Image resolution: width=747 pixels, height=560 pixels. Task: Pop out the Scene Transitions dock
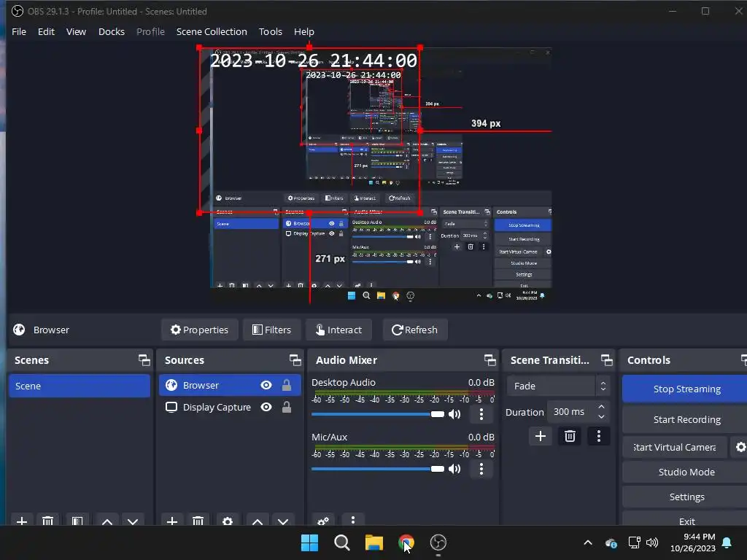point(606,360)
